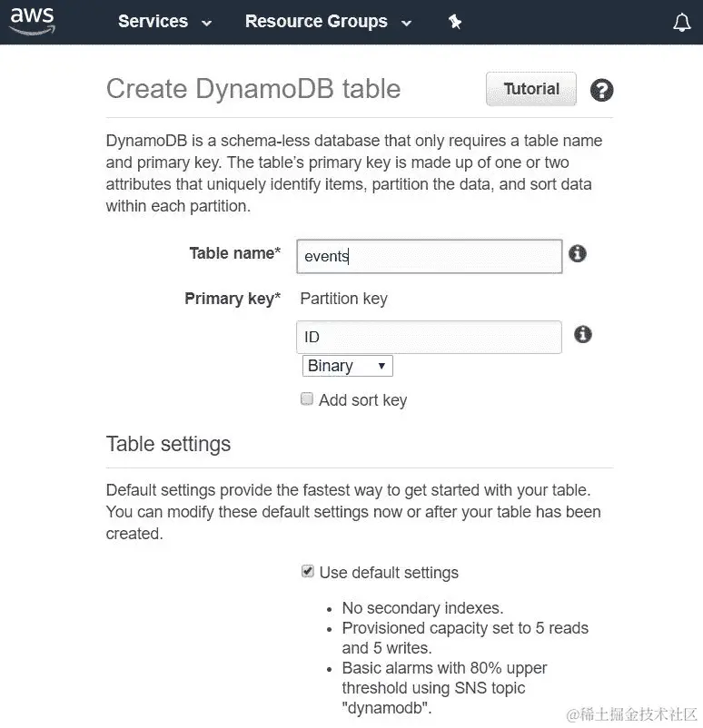Click 'Provisioned capacity set to 5 reads' text
This screenshot has width=703, height=728.
(x=465, y=628)
